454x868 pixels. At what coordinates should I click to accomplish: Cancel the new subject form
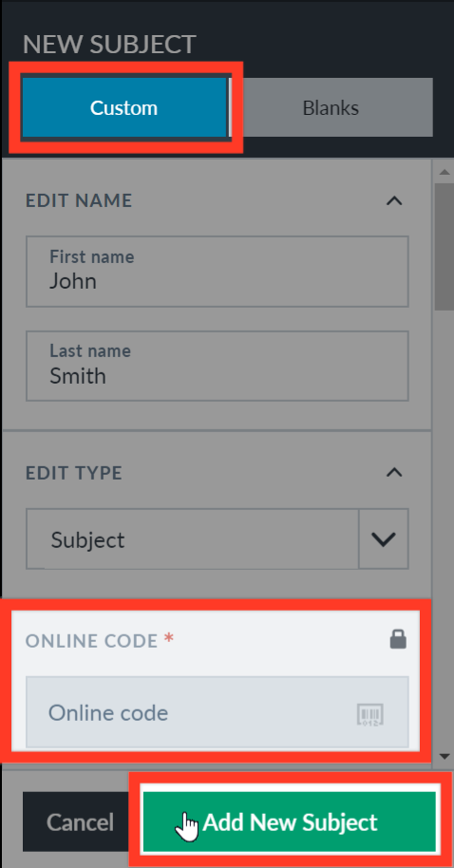point(80,822)
